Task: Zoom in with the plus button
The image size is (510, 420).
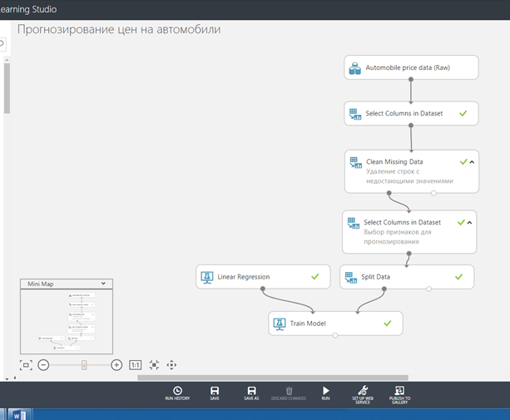Action: pos(116,364)
